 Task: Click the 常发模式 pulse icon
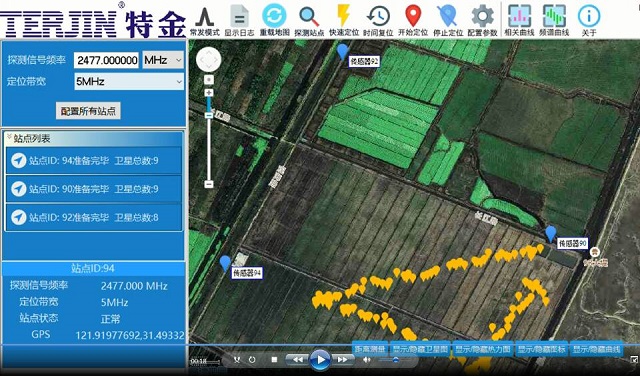pos(204,17)
